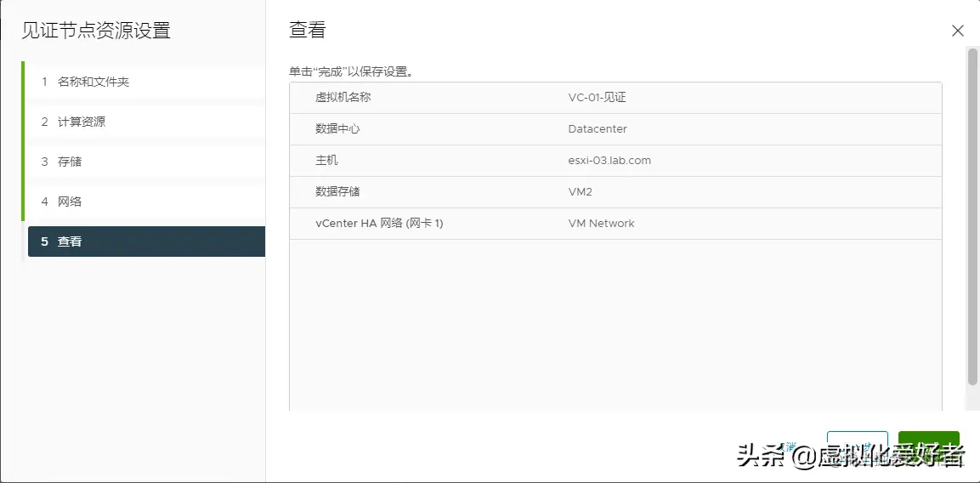Click the outlined back button
This screenshot has height=483, width=980.
[x=857, y=446]
